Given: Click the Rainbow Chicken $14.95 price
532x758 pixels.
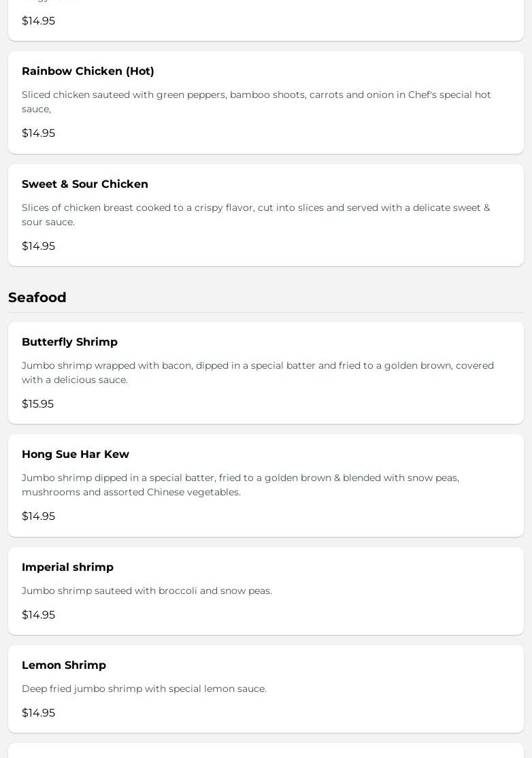Looking at the screenshot, I should tap(38, 133).
